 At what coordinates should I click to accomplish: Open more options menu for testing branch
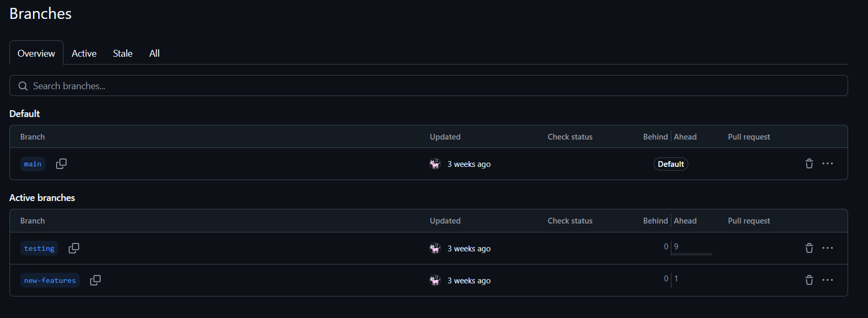pyautogui.click(x=828, y=248)
